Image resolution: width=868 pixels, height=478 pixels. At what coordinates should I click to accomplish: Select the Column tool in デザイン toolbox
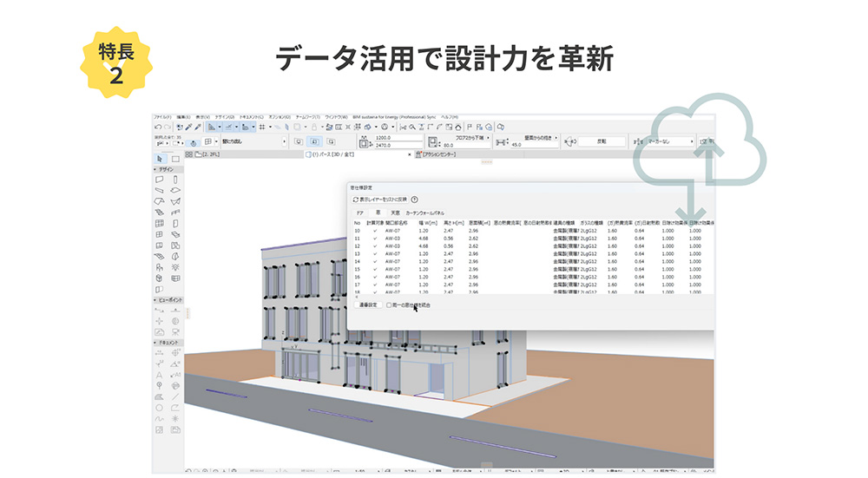pos(175,180)
